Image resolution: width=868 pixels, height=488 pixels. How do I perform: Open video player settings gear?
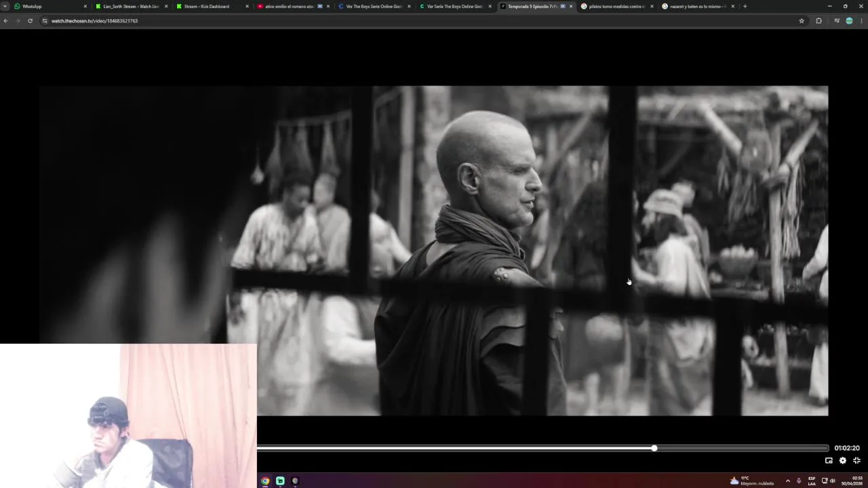click(843, 460)
